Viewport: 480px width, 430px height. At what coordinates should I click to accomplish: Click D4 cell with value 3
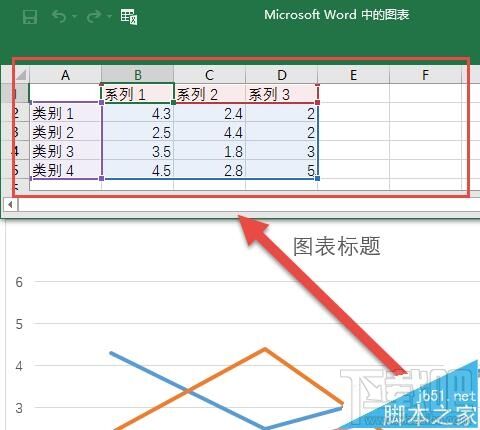tap(282, 151)
